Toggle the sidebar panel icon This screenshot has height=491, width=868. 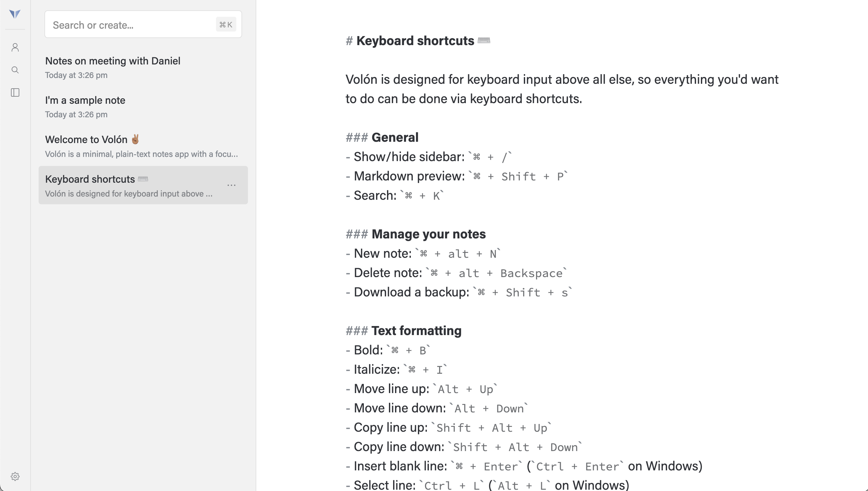coord(15,92)
